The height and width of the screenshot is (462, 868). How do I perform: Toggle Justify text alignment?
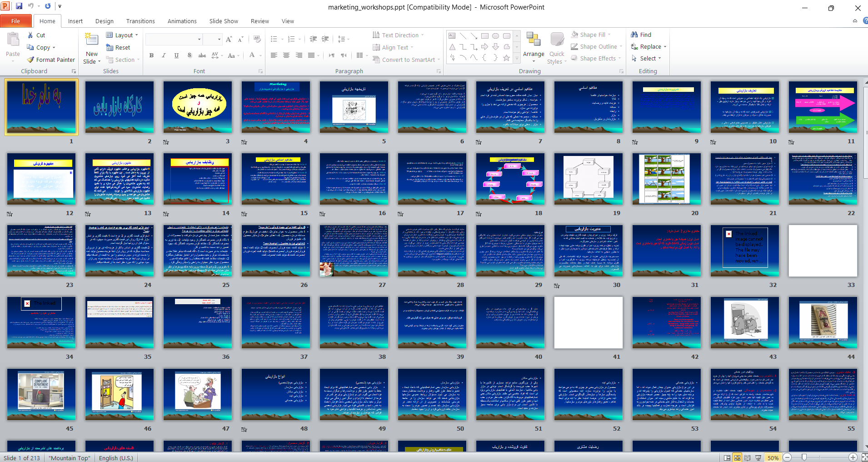[x=311, y=55]
